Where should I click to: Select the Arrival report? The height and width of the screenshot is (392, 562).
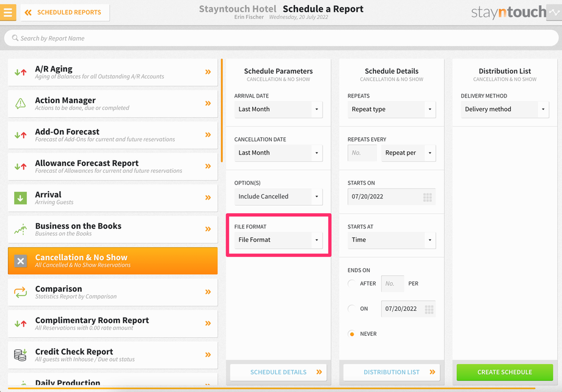[x=112, y=198]
